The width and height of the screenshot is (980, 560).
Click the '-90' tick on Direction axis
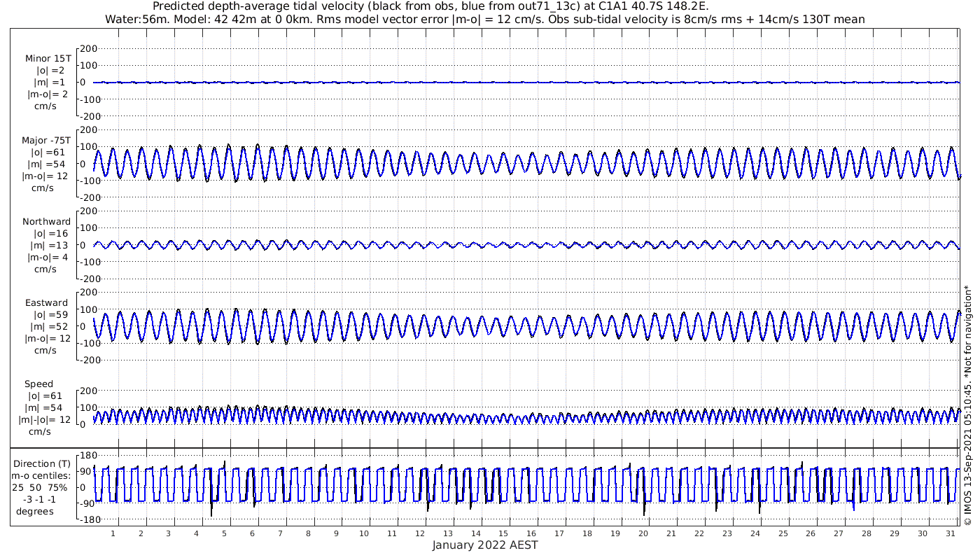pos(87,504)
